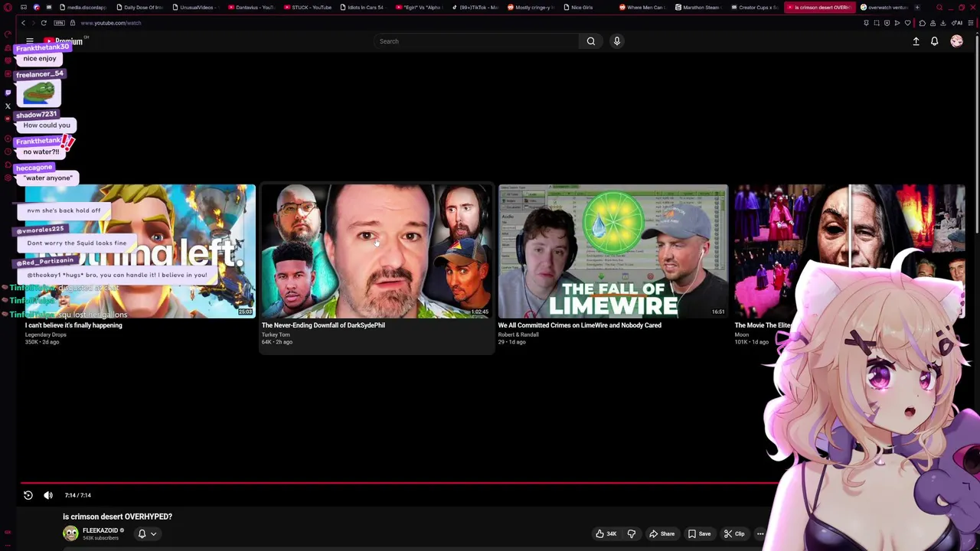Open Opera GX main menu logo
Image resolution: width=980 pixels, height=551 pixels.
(x=8, y=8)
